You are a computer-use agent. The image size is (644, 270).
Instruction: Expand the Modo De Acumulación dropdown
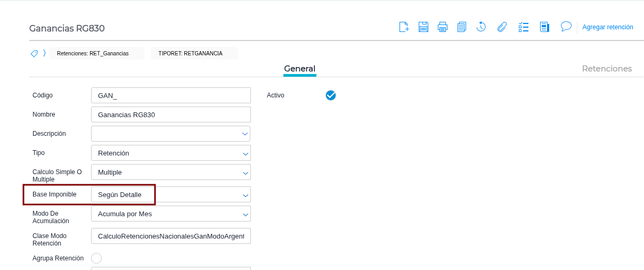pyautogui.click(x=171, y=214)
